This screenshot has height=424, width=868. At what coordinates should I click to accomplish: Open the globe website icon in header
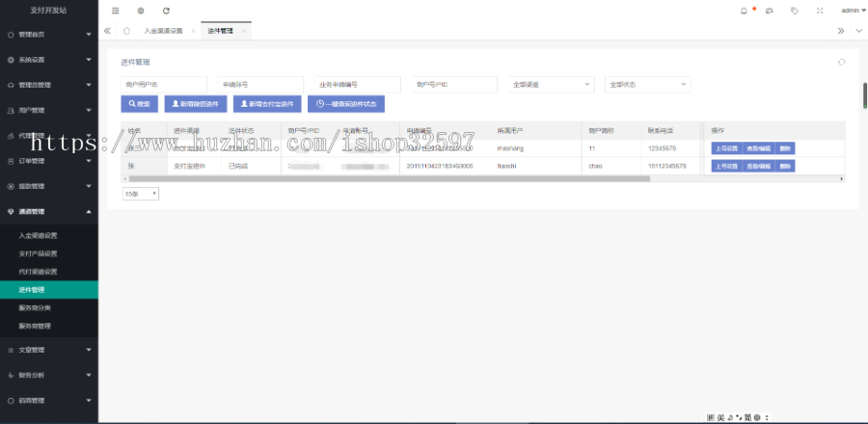(x=141, y=11)
